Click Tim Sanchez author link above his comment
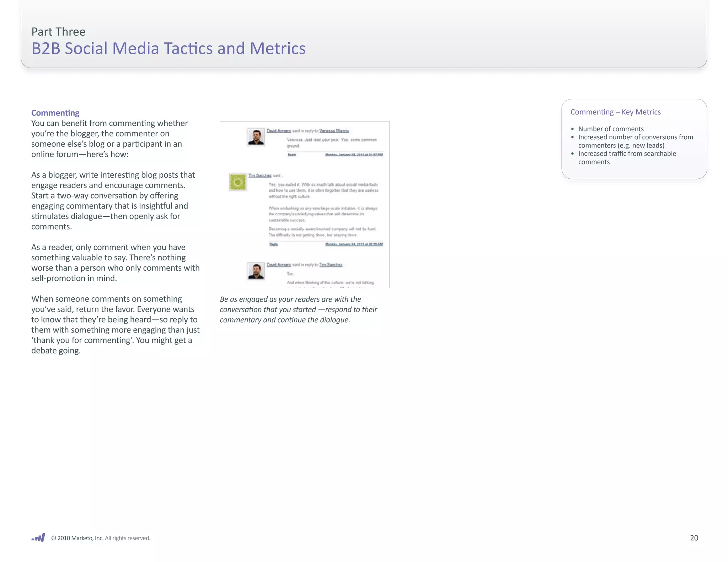 (x=260, y=175)
